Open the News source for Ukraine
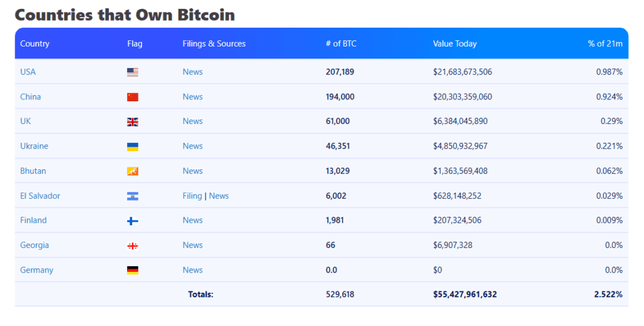This screenshot has width=644, height=326. click(192, 146)
